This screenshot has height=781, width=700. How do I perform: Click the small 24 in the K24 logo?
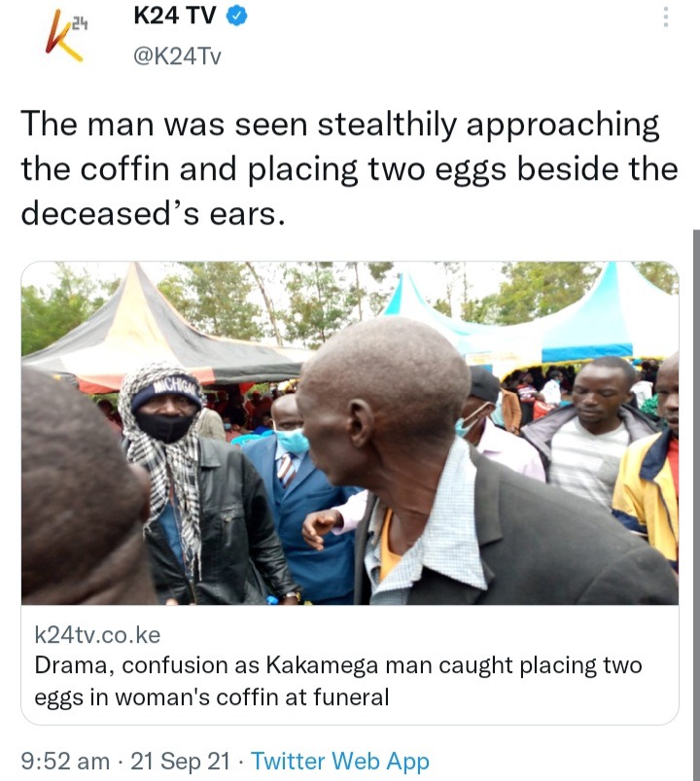[80, 23]
